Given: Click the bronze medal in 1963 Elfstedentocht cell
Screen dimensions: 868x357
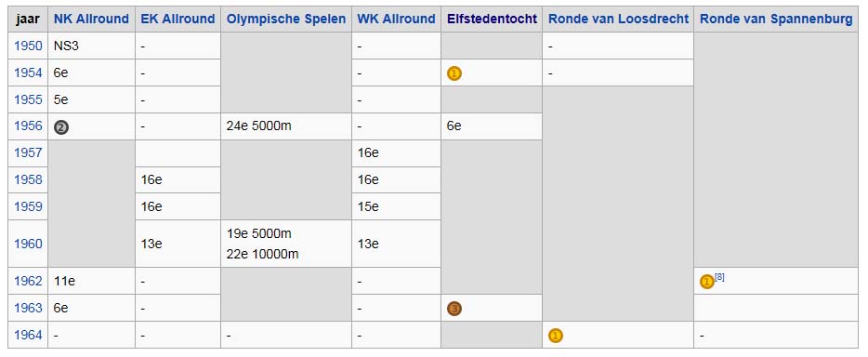Looking at the screenshot, I should tap(454, 309).
